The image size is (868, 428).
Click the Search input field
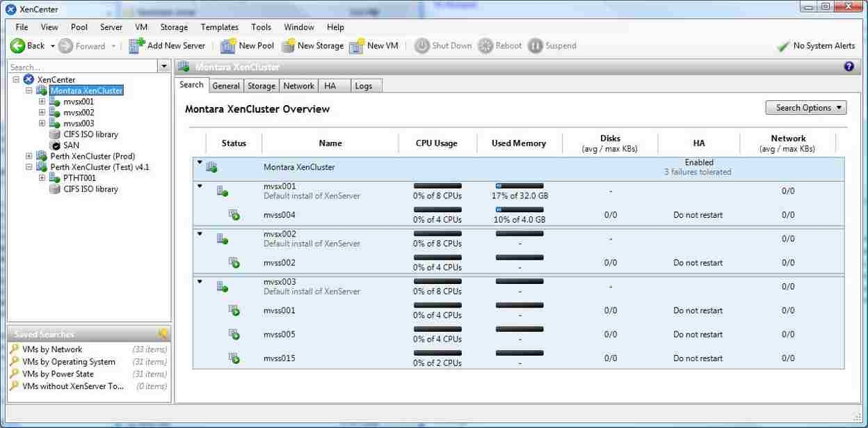point(82,67)
